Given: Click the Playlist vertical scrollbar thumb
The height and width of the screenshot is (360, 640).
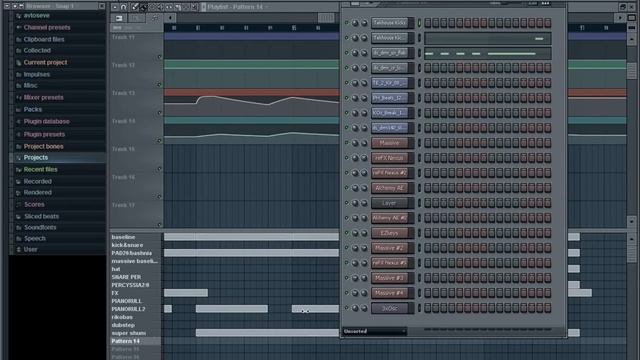Looking at the screenshot, I should tap(631, 70).
